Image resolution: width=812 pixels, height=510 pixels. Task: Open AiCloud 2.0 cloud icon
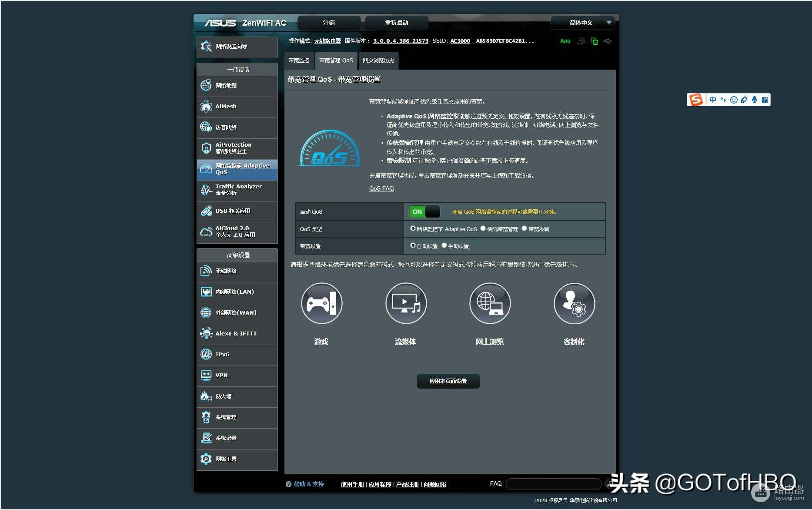pos(206,232)
